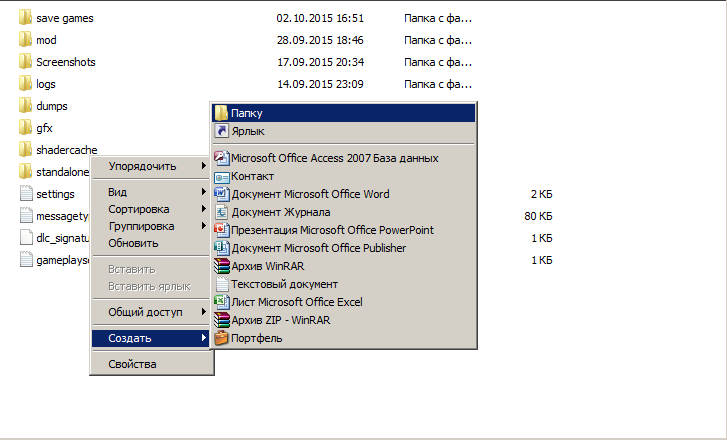This screenshot has width=727, height=440.
Task: Expand the Упорядочить submenu arrow
Action: (x=204, y=166)
